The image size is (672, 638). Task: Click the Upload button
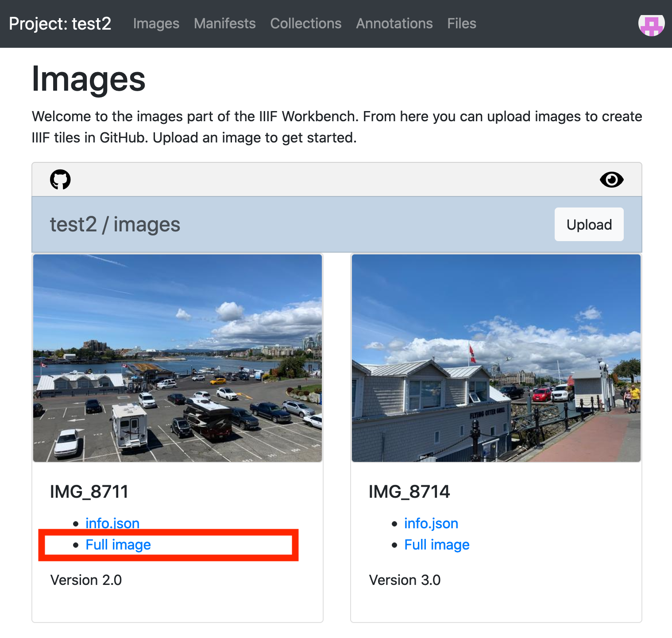[589, 224]
